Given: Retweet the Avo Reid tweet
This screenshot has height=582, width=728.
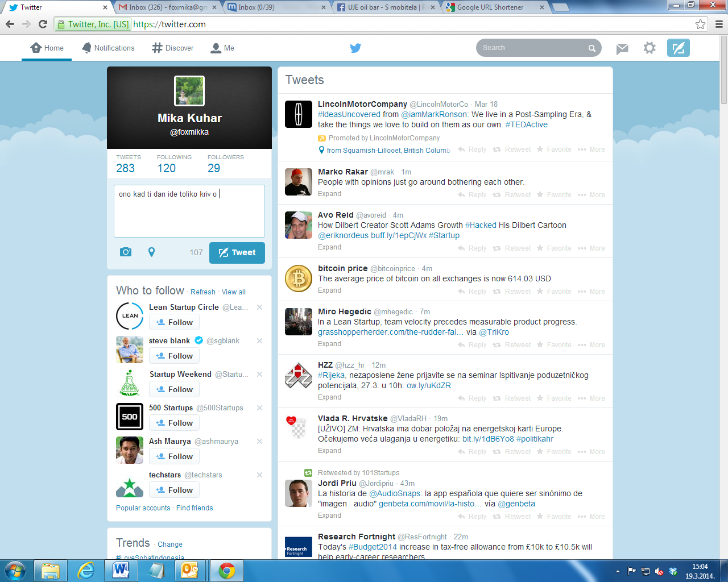Looking at the screenshot, I should pos(512,248).
